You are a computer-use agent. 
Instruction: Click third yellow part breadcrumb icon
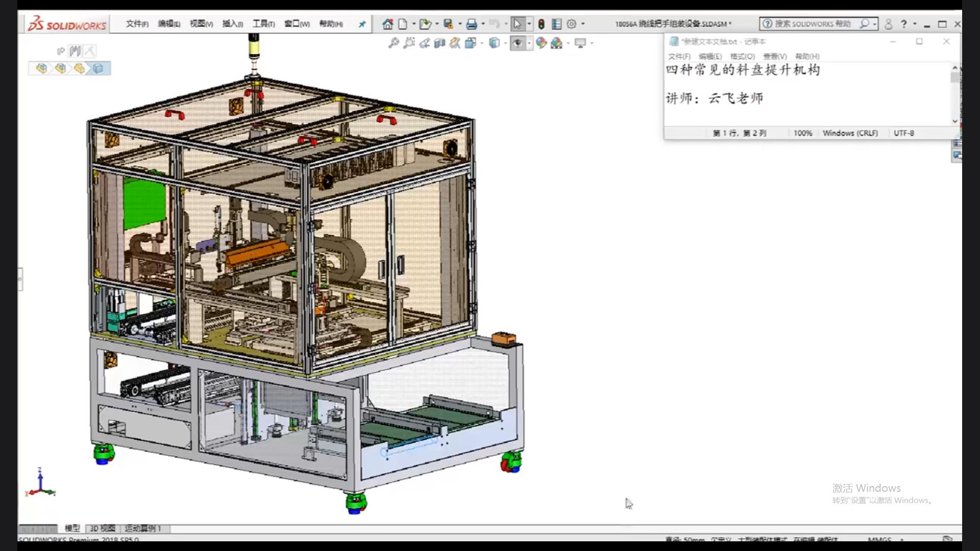coord(79,68)
